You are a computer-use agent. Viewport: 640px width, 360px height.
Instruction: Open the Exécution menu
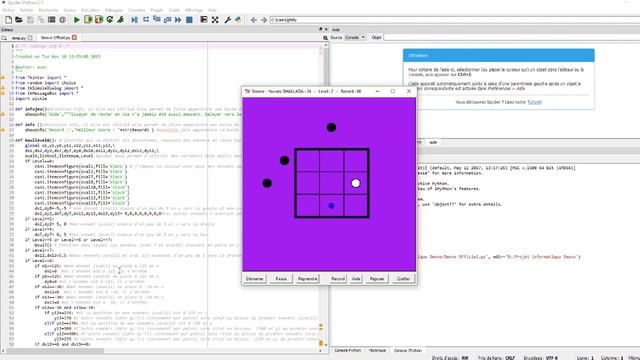(90, 10)
